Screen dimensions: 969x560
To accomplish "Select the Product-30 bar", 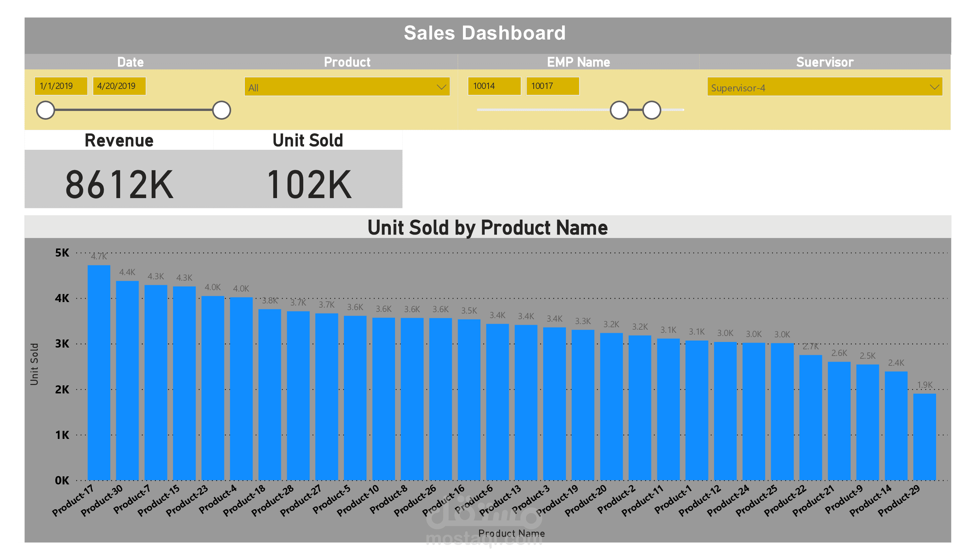I will 127,380.
